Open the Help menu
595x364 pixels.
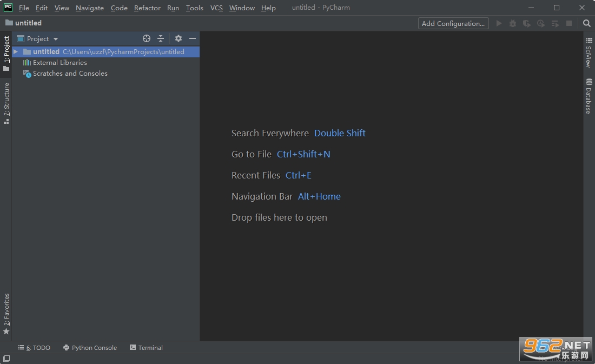pyautogui.click(x=268, y=8)
